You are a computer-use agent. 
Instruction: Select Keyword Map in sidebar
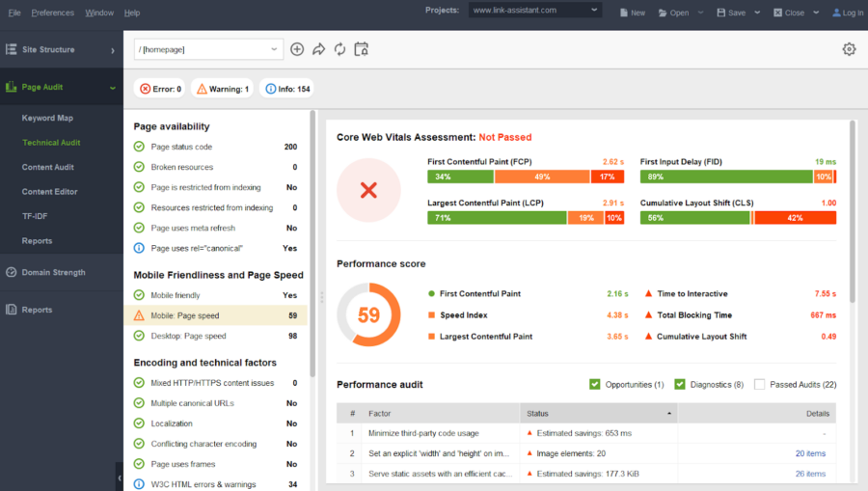pyautogui.click(x=47, y=118)
